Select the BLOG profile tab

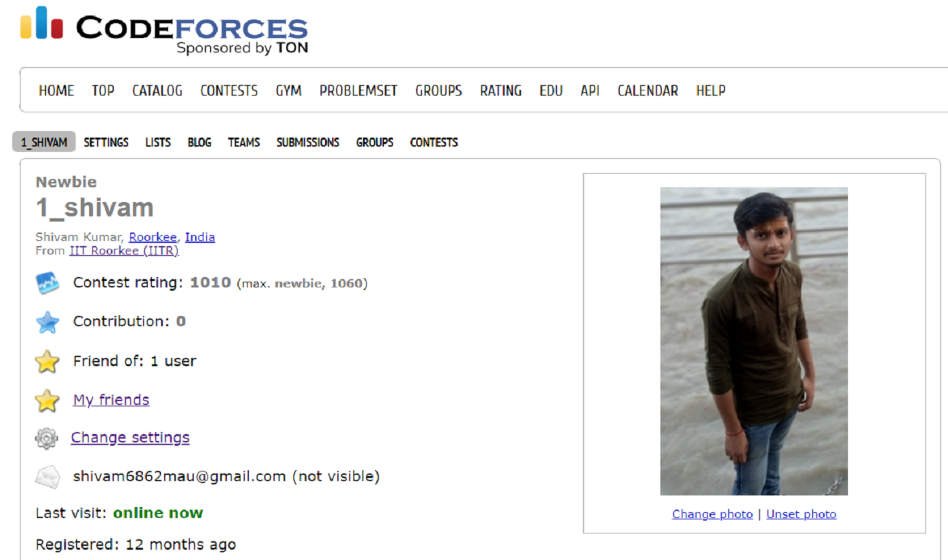[x=199, y=143]
